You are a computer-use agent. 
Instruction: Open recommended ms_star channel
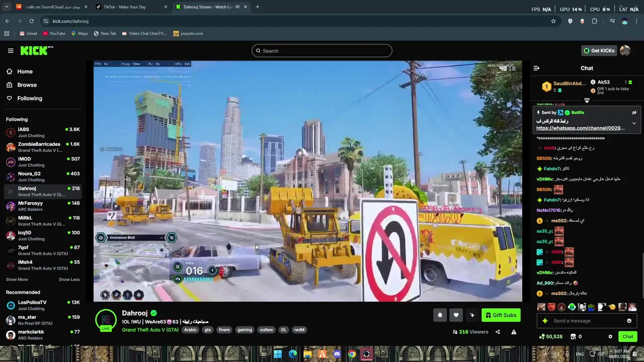43,320
